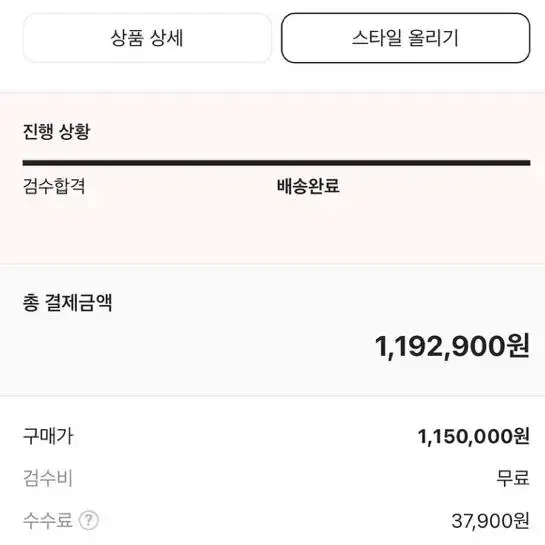Click the progress status bar line

click(x=277, y=163)
